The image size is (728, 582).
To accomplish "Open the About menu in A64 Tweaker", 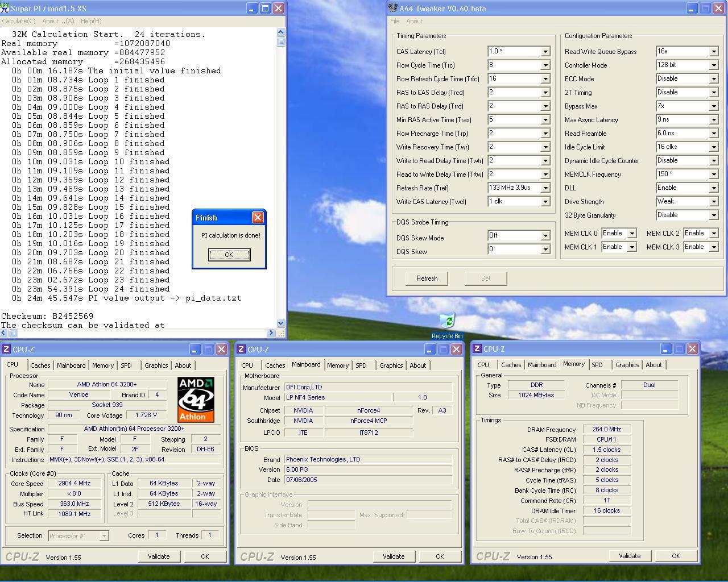I will tap(414, 21).
